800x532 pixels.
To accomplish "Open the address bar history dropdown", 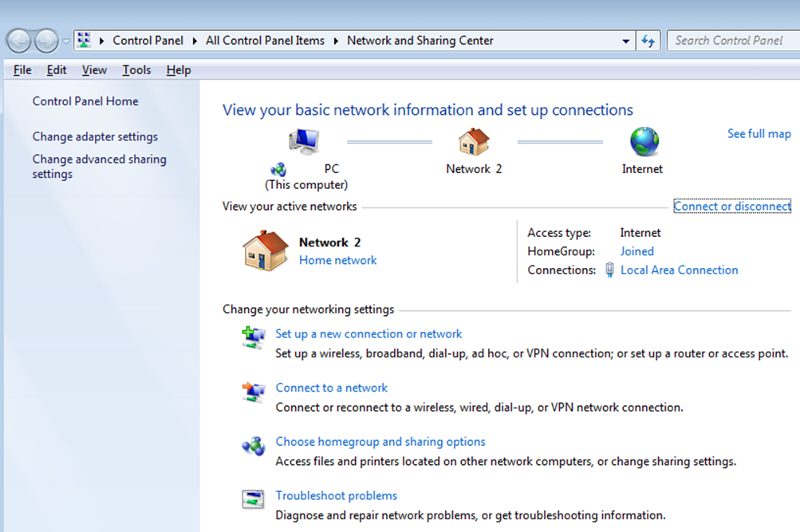I will pyautogui.click(x=626, y=41).
